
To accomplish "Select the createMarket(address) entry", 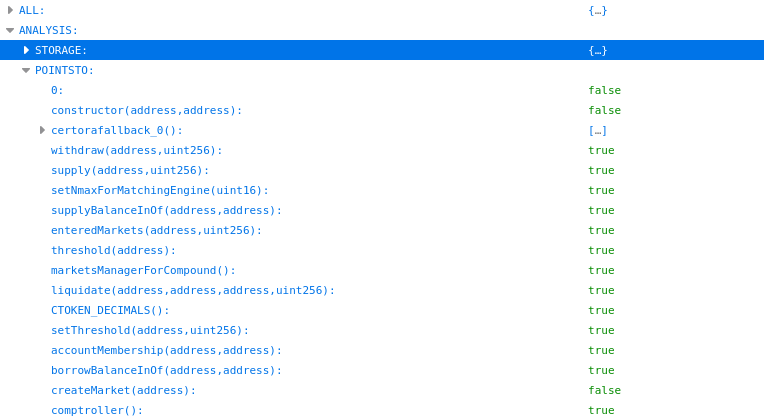I will [123, 390].
